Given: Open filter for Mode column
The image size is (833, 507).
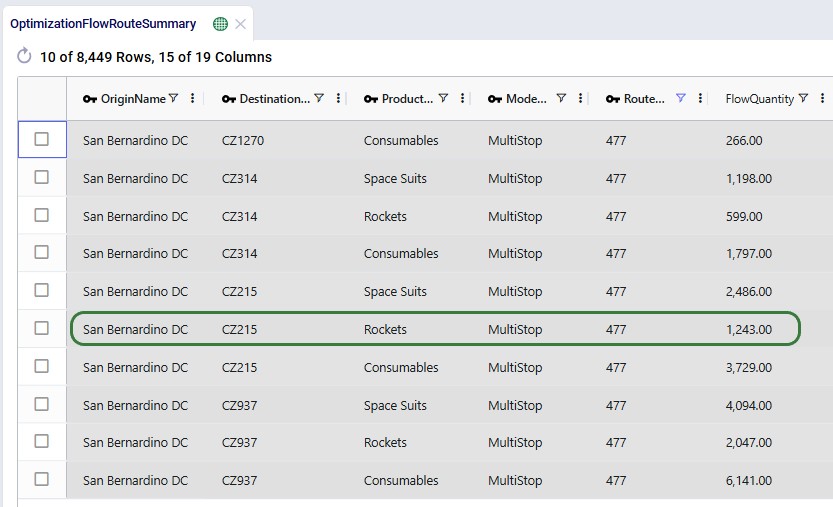Looking at the screenshot, I should (561, 98).
